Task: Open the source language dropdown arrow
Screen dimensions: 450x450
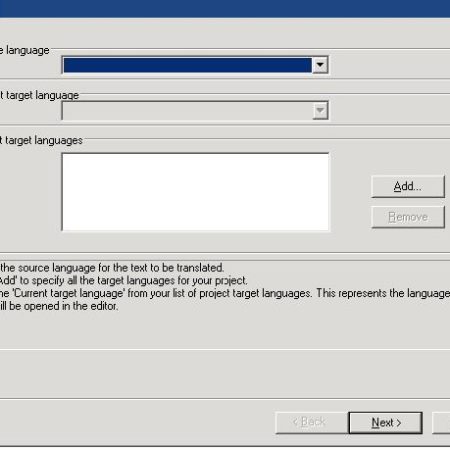Action: click(320, 65)
